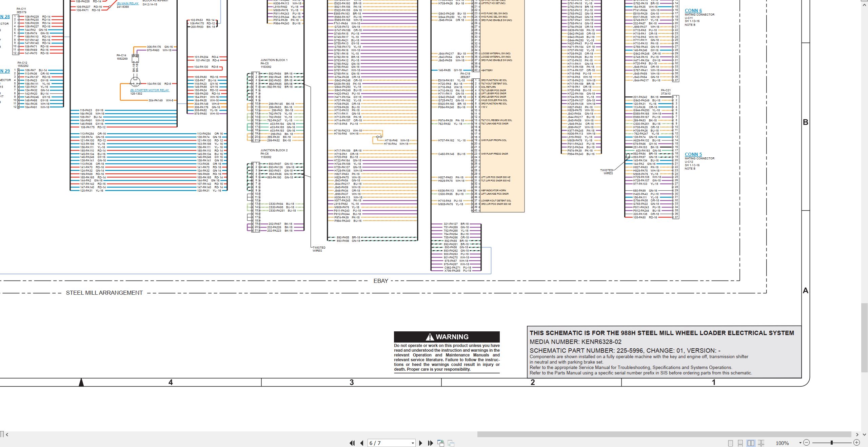Click the starter motor symbol
Image resolution: width=868 pixels, height=447 pixels.
pos(135,82)
